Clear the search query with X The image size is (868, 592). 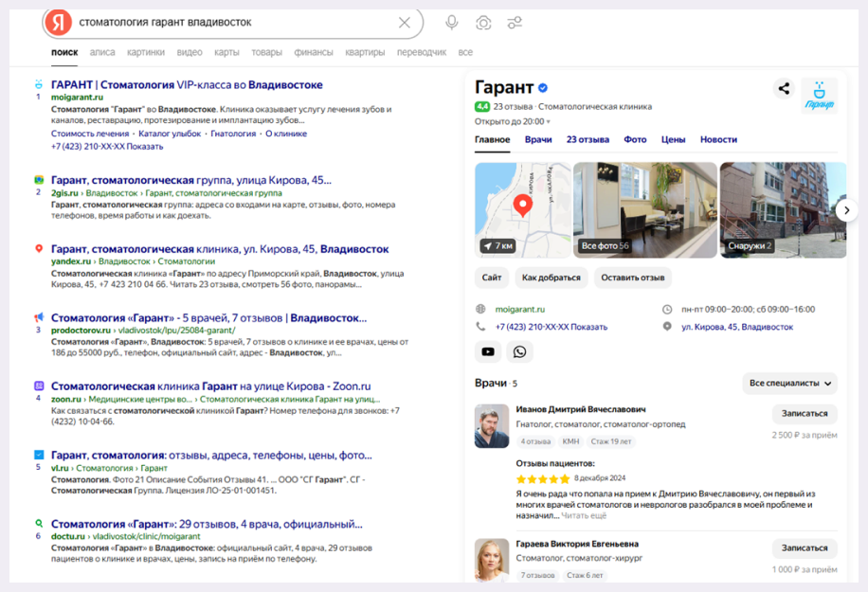coord(405,23)
